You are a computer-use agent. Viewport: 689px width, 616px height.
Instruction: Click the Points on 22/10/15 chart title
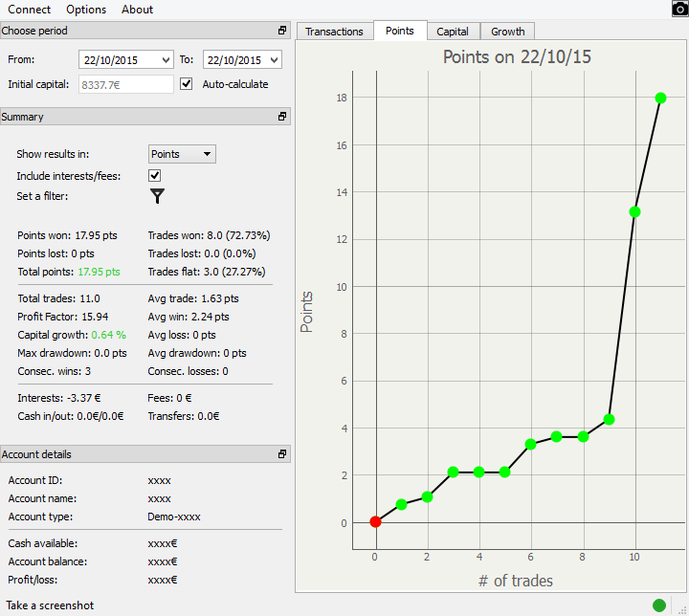[517, 57]
